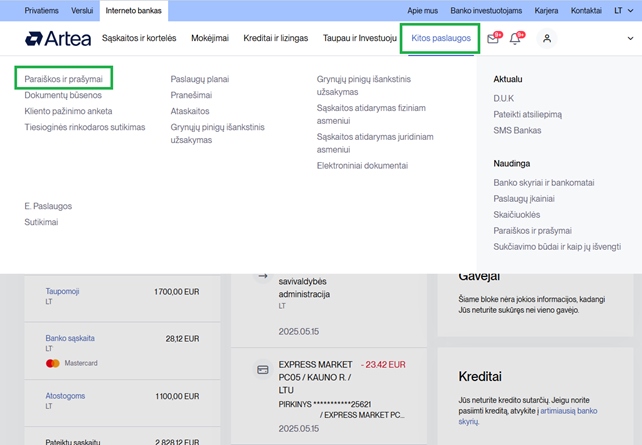
Task: Open the Kontaktai page
Action: 586,11
